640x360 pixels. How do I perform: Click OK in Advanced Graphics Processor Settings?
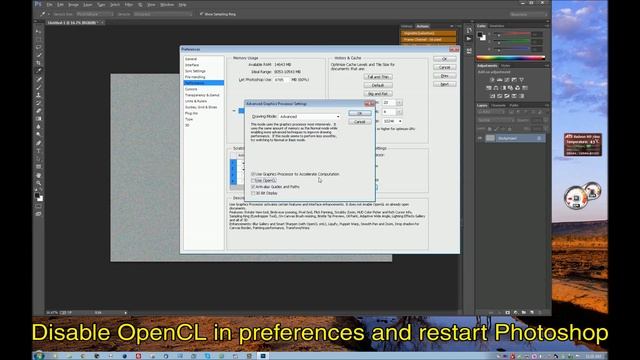[x=360, y=113]
